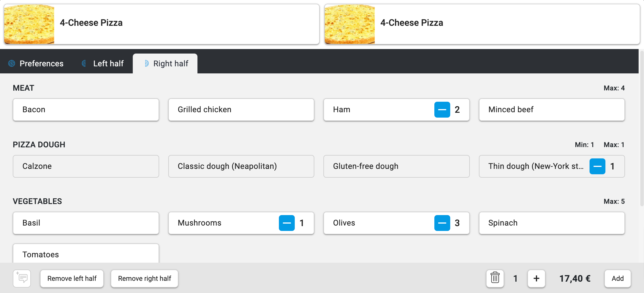Click Remove left half button

tap(72, 278)
